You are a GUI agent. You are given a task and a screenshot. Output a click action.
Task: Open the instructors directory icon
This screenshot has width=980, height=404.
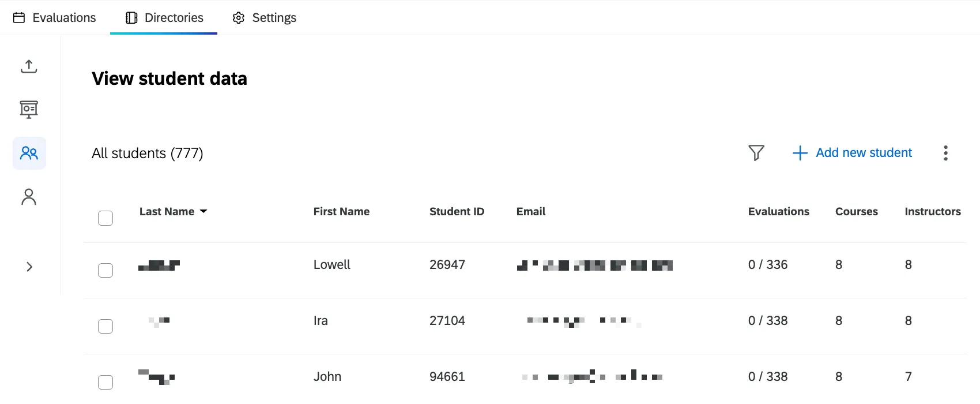point(29,197)
